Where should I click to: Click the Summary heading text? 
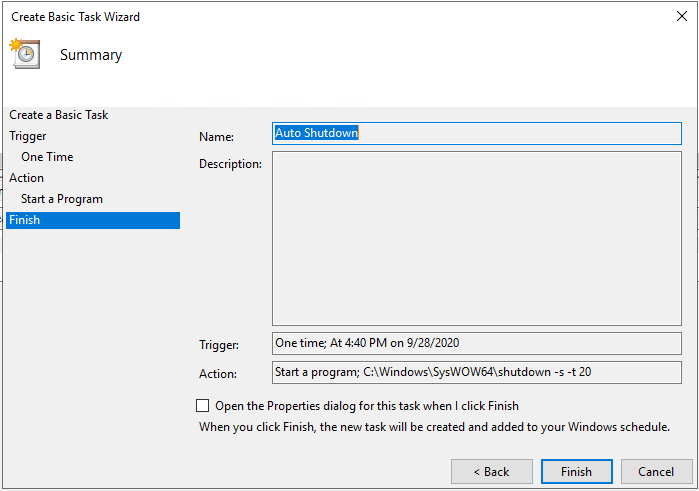(x=91, y=55)
